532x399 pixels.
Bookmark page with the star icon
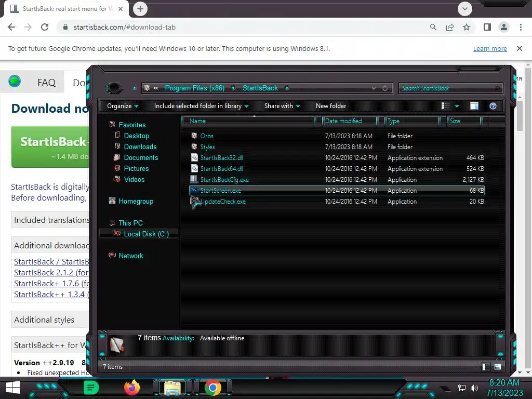coord(467,27)
